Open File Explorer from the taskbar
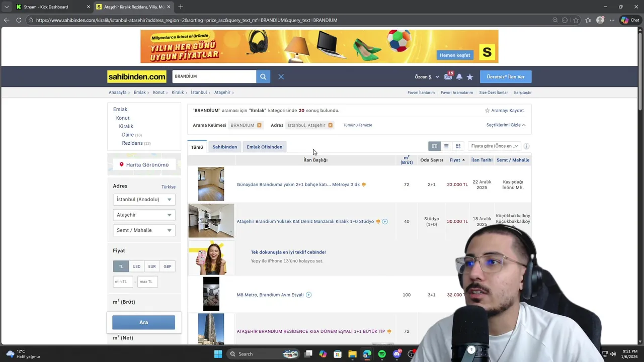This screenshot has height=362, width=644. point(352,354)
